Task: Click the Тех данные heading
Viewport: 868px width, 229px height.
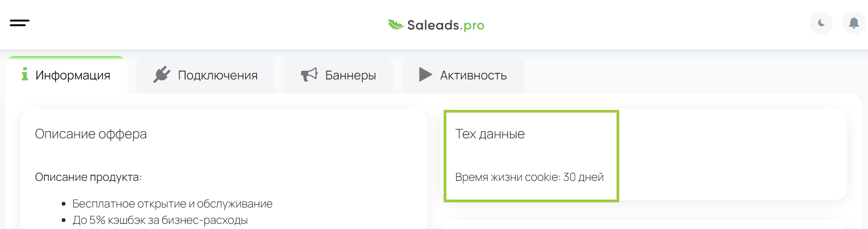Action: 490,134
